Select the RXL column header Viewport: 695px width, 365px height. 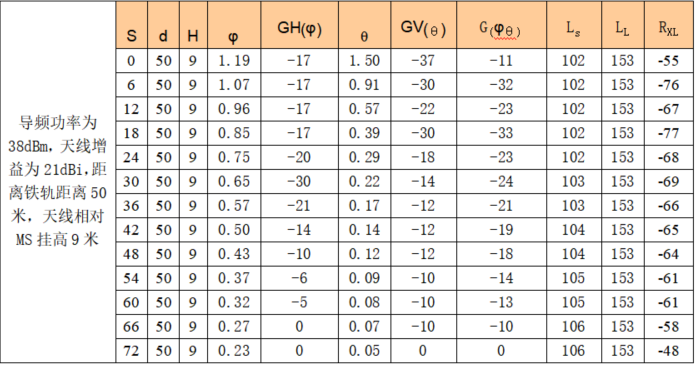pos(669,25)
